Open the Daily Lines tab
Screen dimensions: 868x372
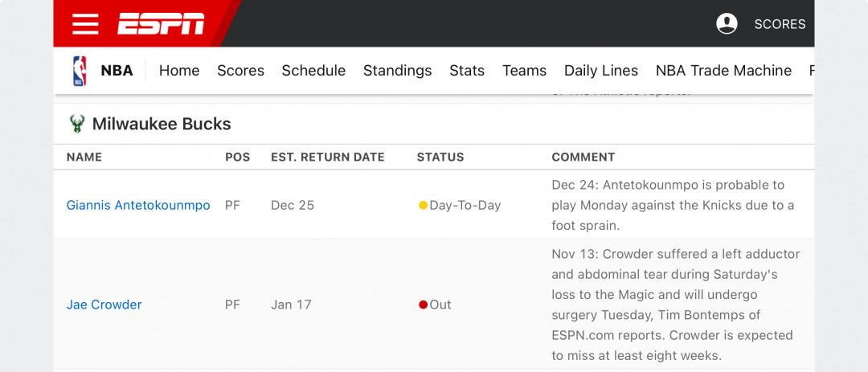[x=601, y=71]
